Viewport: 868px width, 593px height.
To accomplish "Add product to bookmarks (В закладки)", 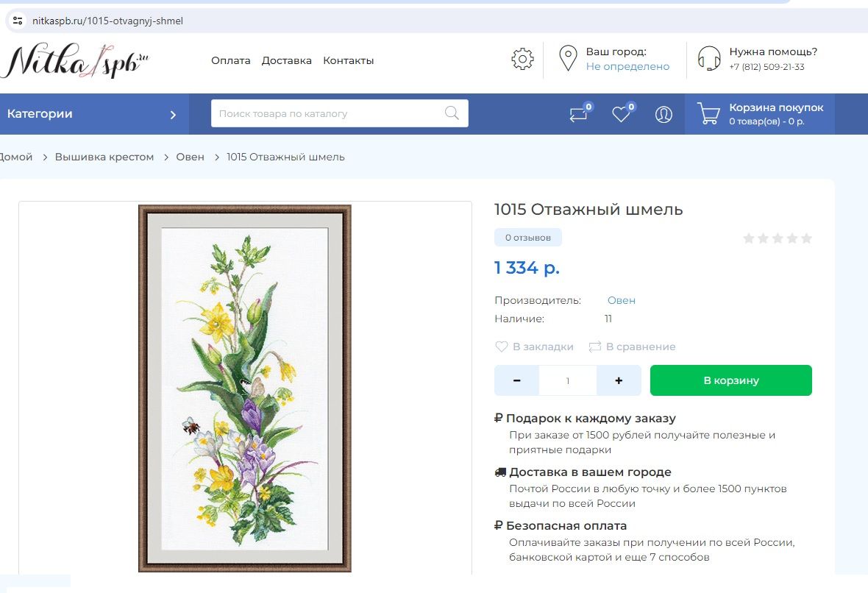I will point(534,347).
